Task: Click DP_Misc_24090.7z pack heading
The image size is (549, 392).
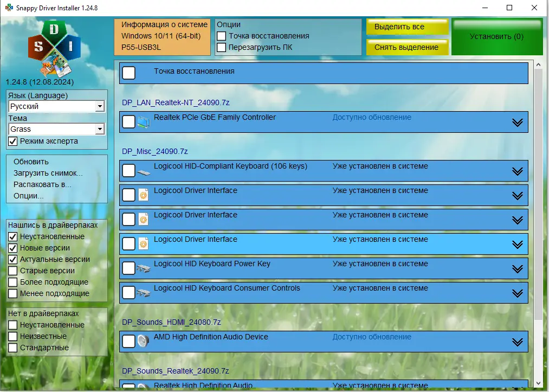Action: pyautogui.click(x=155, y=151)
